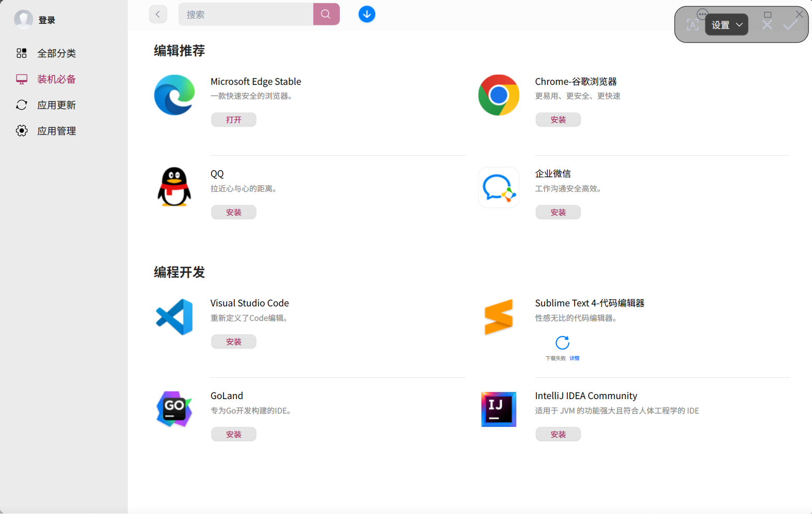Open the IntelliJ IDEA Community title

click(x=586, y=396)
